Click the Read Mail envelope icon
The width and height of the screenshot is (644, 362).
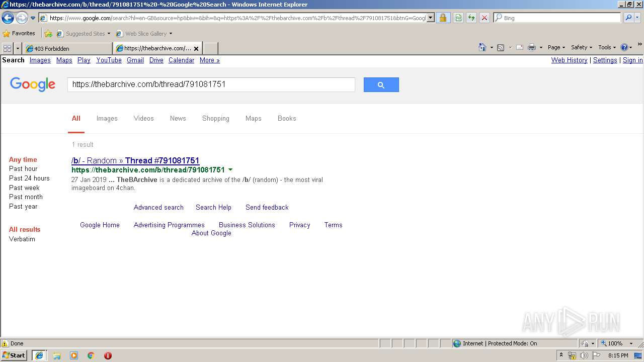pyautogui.click(x=520, y=47)
